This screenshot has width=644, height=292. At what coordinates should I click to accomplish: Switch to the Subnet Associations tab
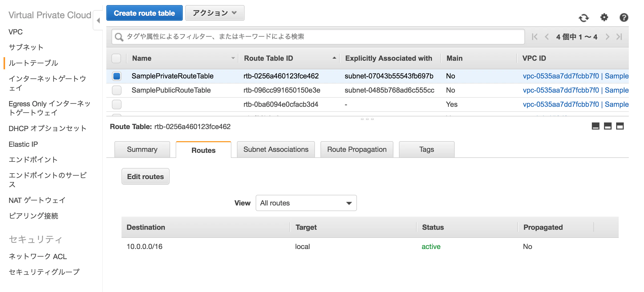click(x=276, y=150)
